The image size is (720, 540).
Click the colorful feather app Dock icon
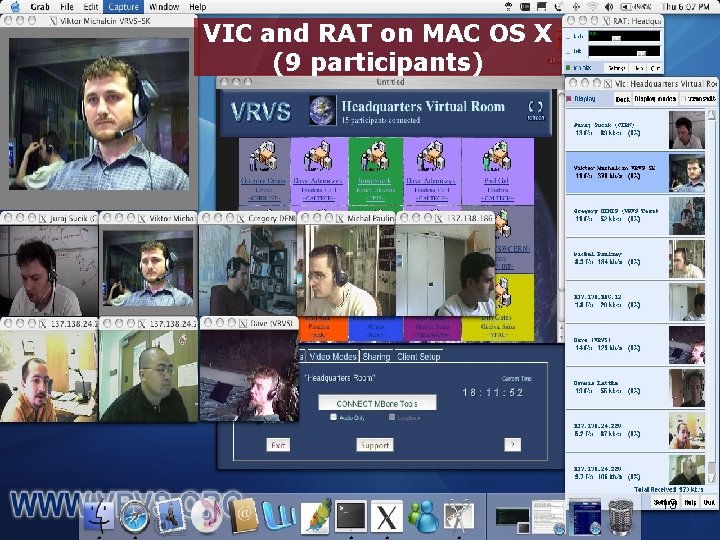(315, 516)
